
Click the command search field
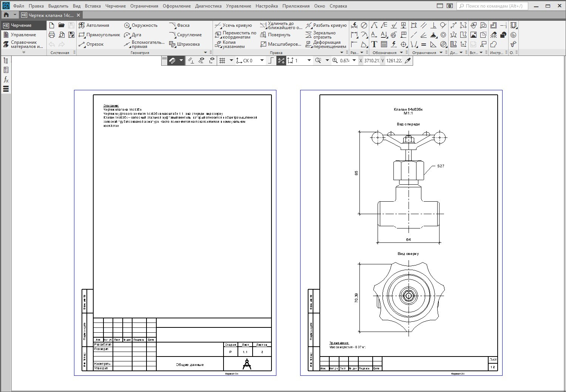point(492,6)
